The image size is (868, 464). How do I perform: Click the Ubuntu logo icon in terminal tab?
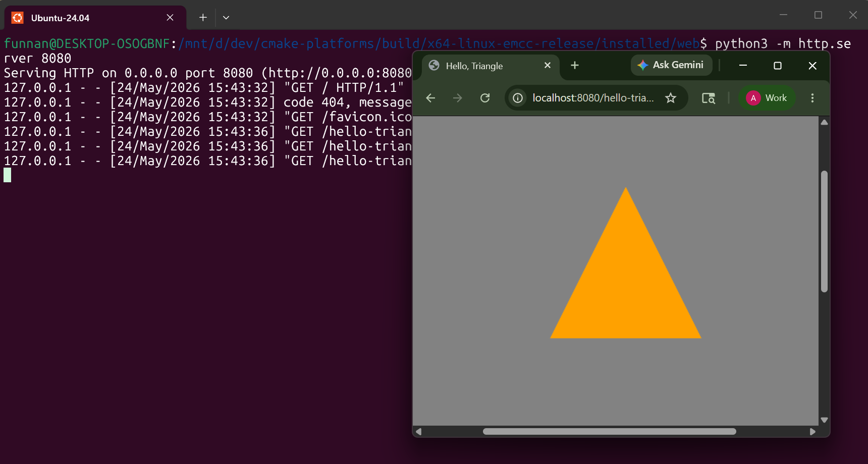pos(18,18)
